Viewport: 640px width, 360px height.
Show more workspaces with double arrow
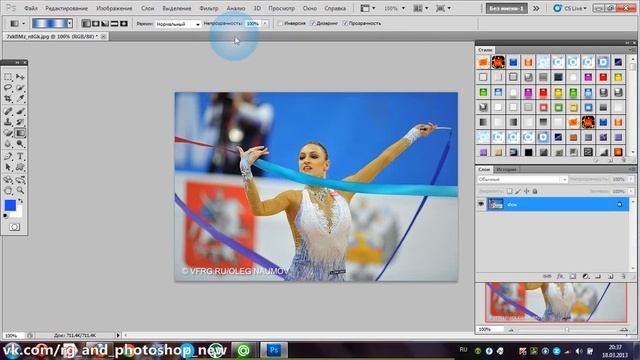(x=536, y=8)
